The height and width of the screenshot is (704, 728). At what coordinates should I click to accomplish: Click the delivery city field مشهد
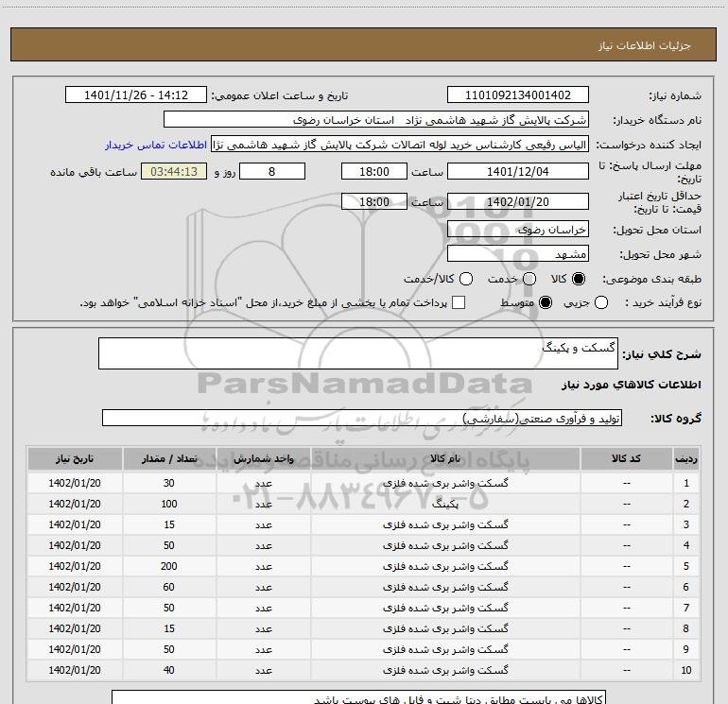518,254
